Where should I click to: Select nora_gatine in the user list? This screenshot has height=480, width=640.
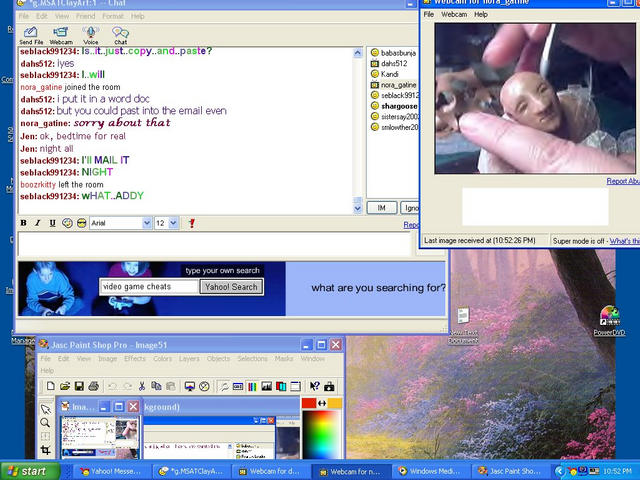(x=393, y=85)
